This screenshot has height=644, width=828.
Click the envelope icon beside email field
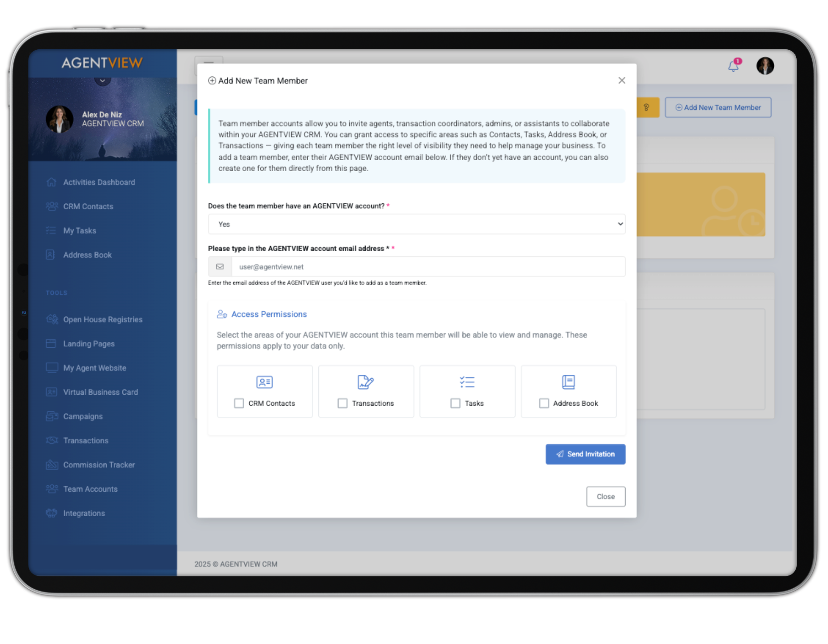pyautogui.click(x=220, y=267)
